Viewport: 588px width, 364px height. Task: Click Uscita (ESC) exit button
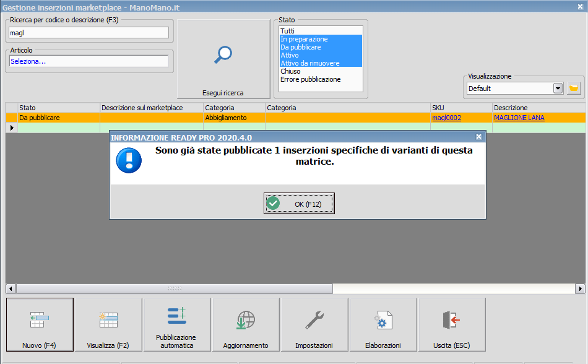(x=452, y=324)
